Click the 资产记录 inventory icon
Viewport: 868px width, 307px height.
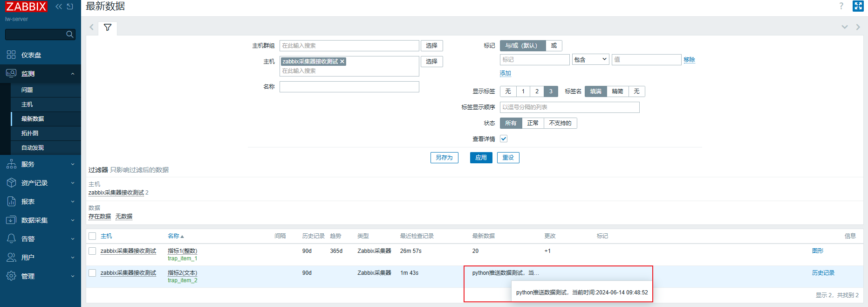click(x=11, y=182)
